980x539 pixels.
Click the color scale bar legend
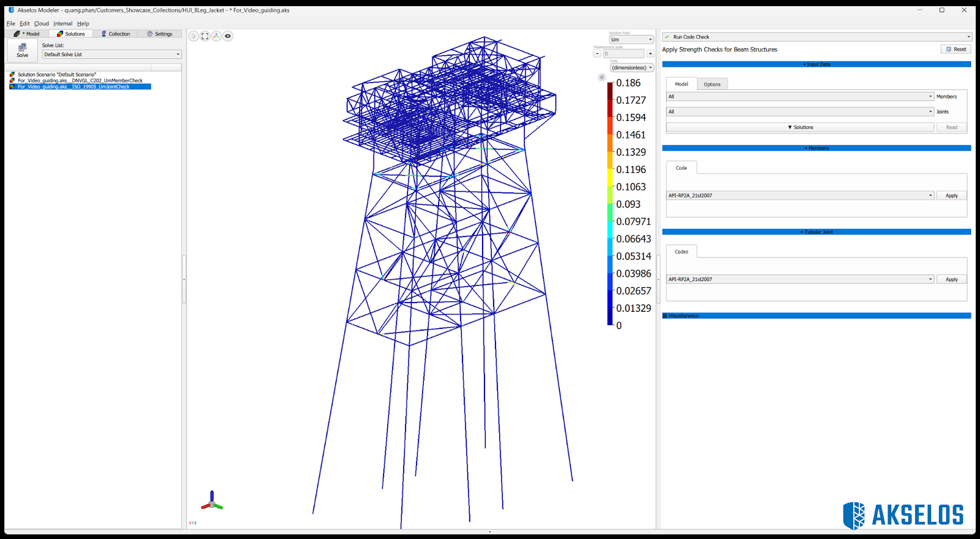coord(610,203)
